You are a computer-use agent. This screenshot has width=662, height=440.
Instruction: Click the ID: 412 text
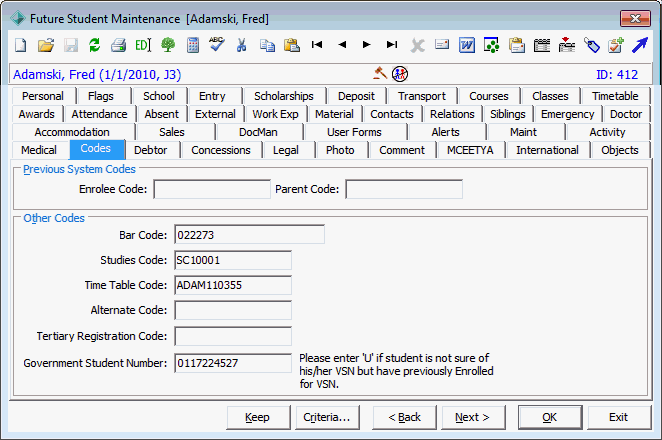617,75
